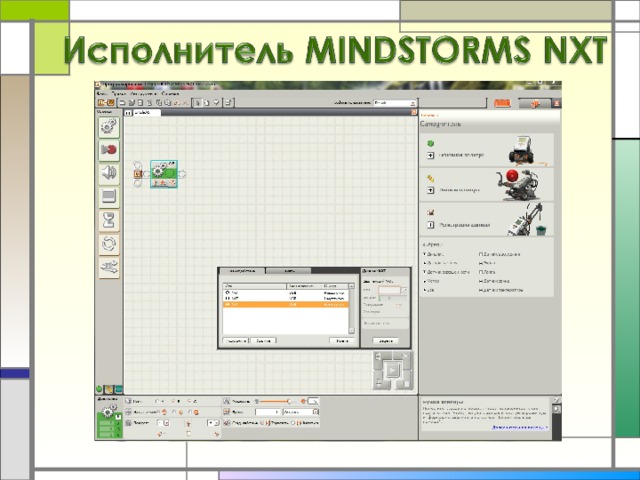Click the controller's Stop button at bottom-right
This screenshot has height=480, width=640.
(x=406, y=384)
